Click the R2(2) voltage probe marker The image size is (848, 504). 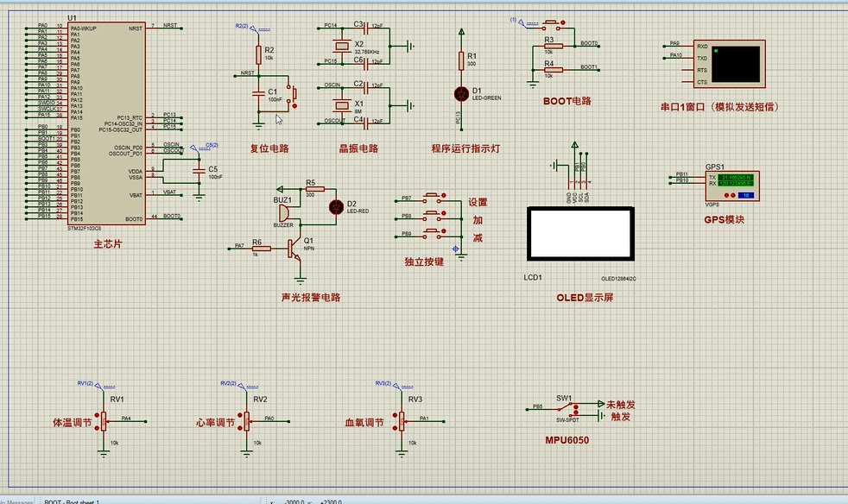coord(252,27)
